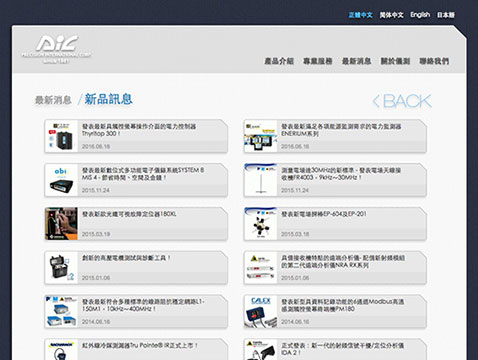Open the 產品介紹 menu
Image resolution: width=478 pixels, height=360 pixels.
tap(279, 61)
